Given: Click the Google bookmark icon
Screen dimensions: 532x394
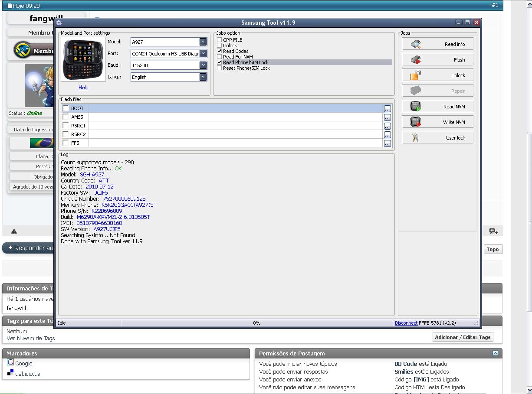Looking at the screenshot, I should (10, 363).
